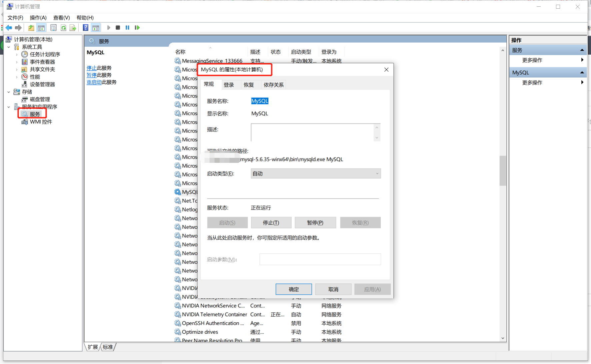
Task: Click the 暂停 此服务 link
Action: 92,75
